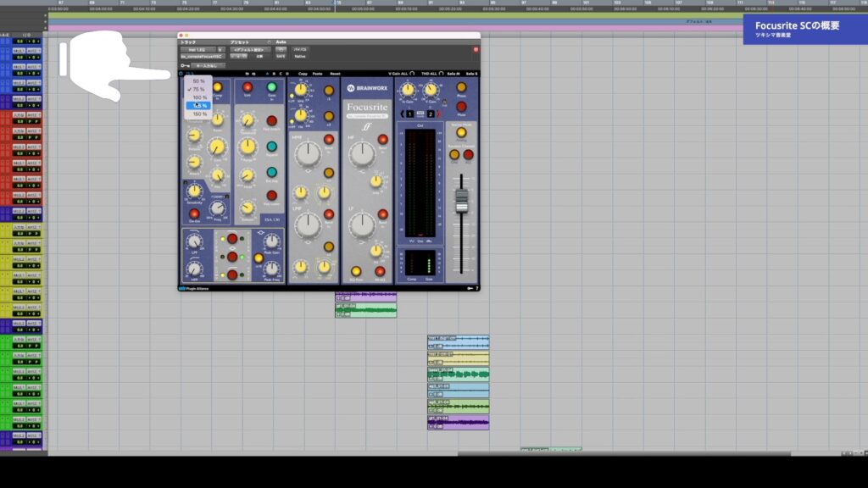This screenshot has width=868, height=488.
Task: Choose the checked 75 % zoom entry
Action: click(198, 89)
